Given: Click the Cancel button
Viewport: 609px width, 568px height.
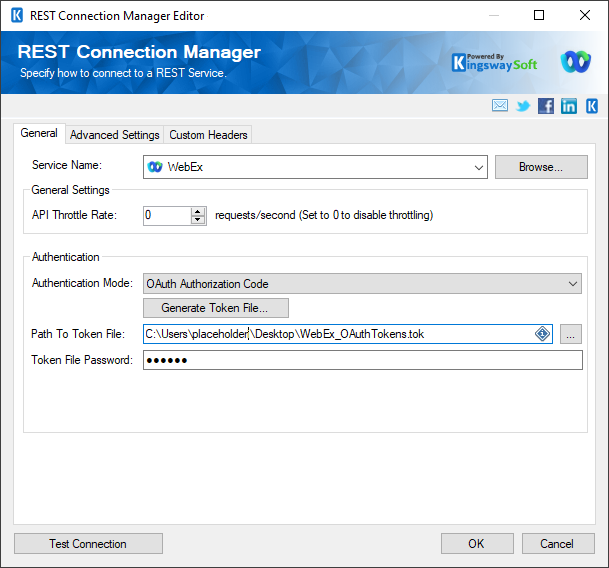Looking at the screenshot, I should point(558,544).
